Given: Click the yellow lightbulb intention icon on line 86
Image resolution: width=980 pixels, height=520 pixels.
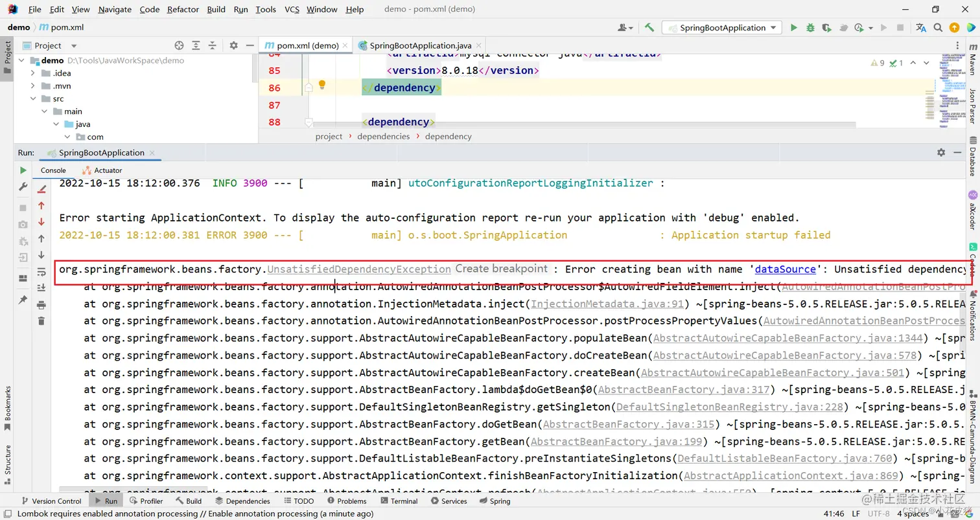Looking at the screenshot, I should pyautogui.click(x=322, y=85).
